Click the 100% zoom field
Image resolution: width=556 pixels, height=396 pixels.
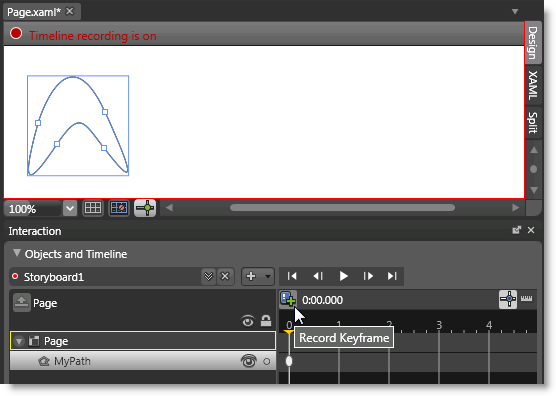(x=33, y=208)
